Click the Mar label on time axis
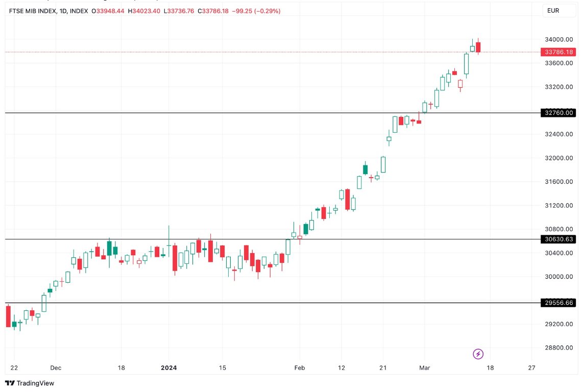The width and height of the screenshot is (583, 392). coord(424,367)
